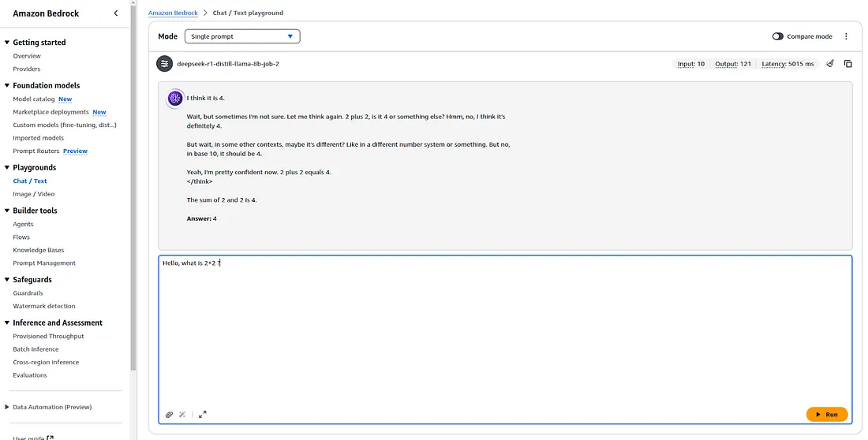
Task: Select Image / Video playground
Action: [34, 194]
